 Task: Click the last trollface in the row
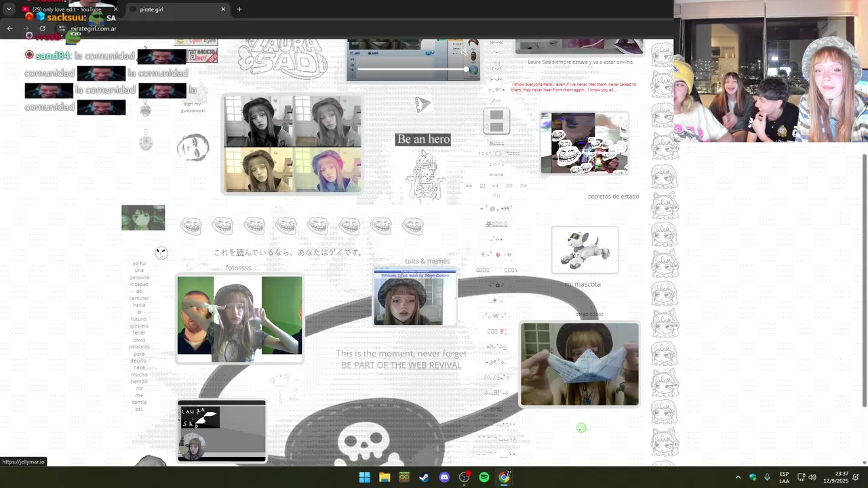point(412,226)
